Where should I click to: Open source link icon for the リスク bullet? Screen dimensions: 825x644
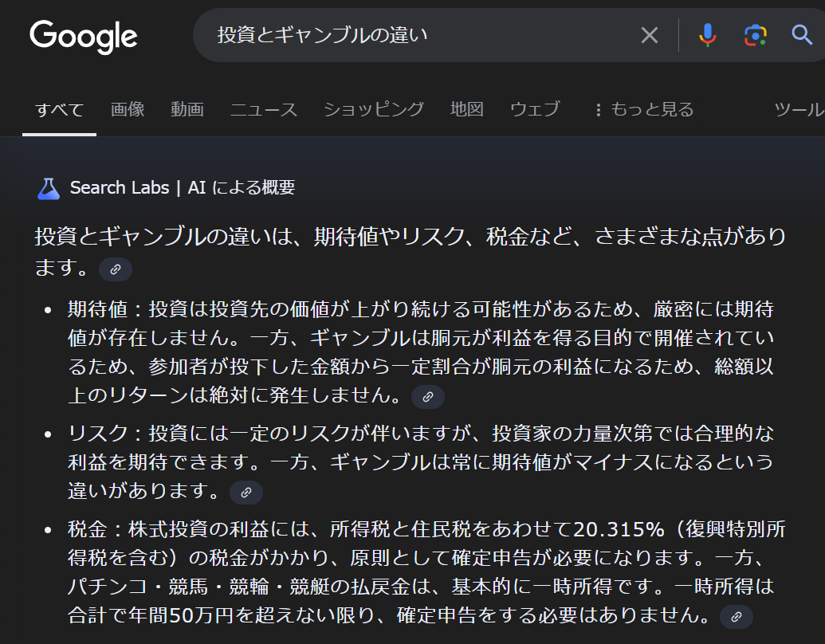pos(246,492)
